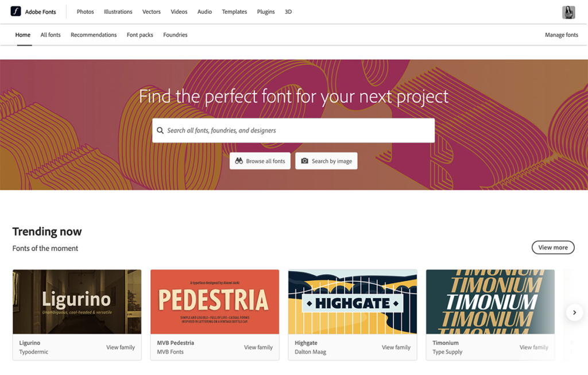Open Templates in top navigation
This screenshot has height=375, width=588.
tap(234, 11)
